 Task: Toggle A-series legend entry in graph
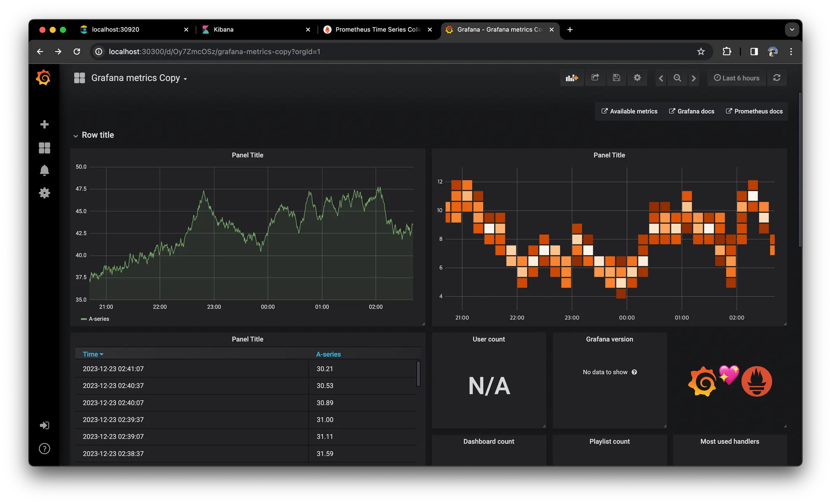coord(99,319)
